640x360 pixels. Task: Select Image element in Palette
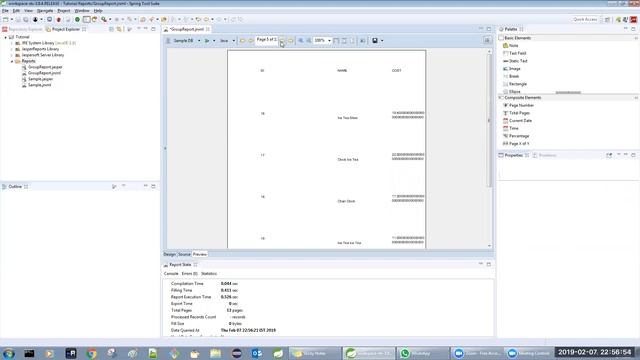coord(511,69)
